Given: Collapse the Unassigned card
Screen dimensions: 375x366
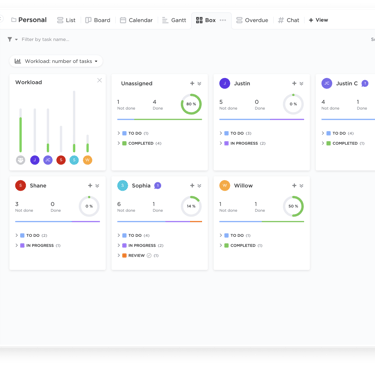Looking at the screenshot, I should pos(199,84).
